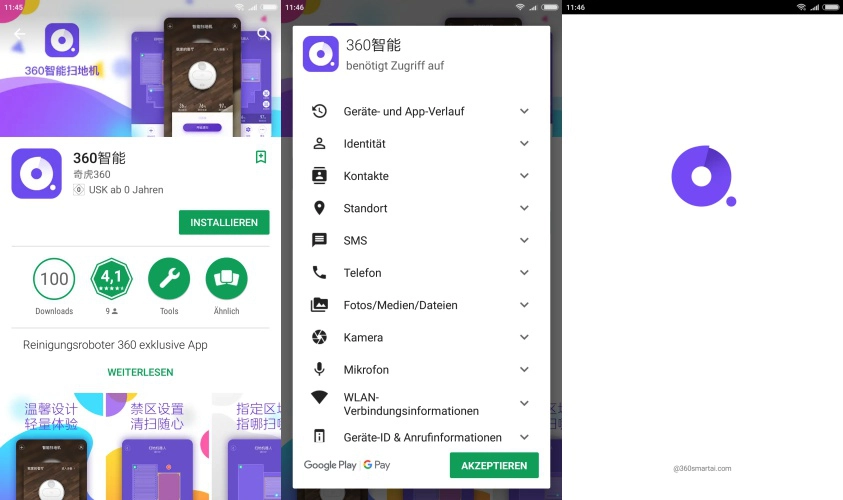Expand the Telefon permission chevron
The height and width of the screenshot is (500, 843).
(x=524, y=273)
